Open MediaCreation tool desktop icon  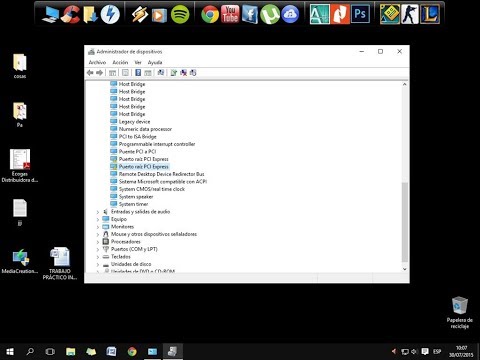pos(20,261)
